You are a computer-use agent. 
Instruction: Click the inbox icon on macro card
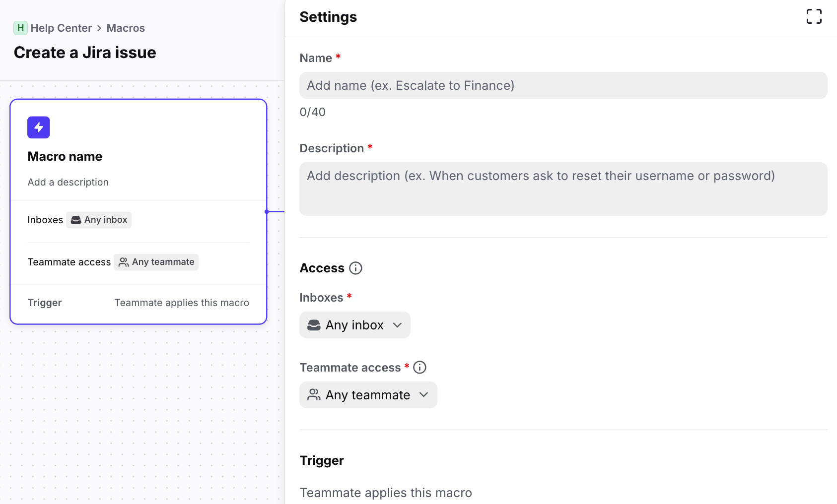[x=76, y=220]
